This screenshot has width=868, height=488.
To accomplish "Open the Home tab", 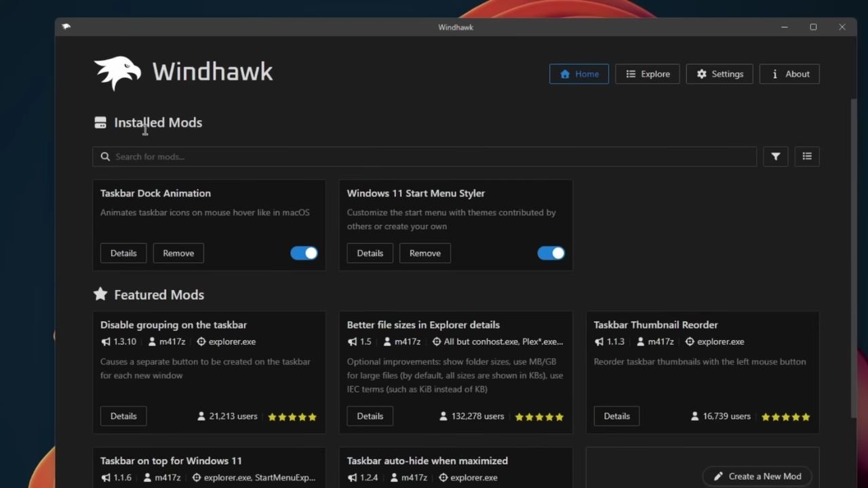I will (x=578, y=74).
